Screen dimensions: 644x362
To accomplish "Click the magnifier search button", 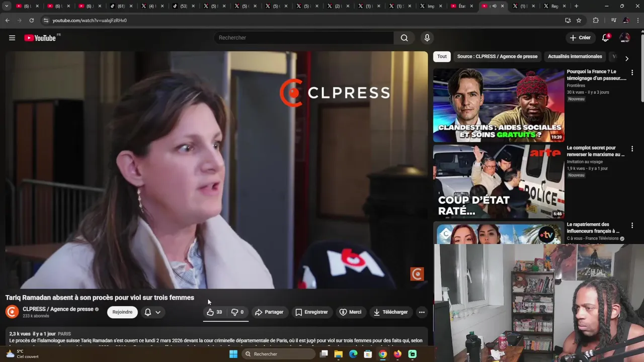I will click(x=405, y=38).
